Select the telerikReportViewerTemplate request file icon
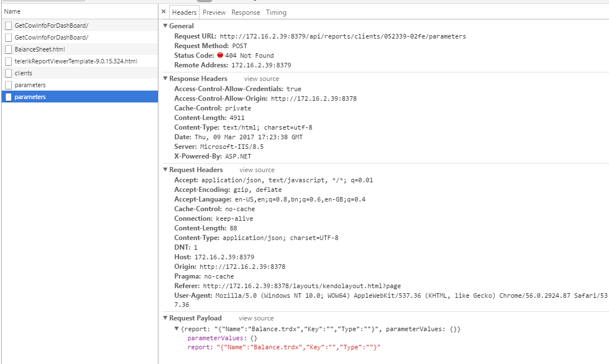 click(x=8, y=61)
